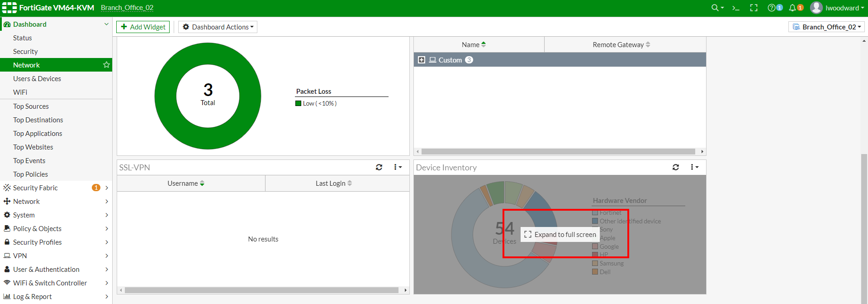
Task: Click the Security Fabric warning badge
Action: 96,188
